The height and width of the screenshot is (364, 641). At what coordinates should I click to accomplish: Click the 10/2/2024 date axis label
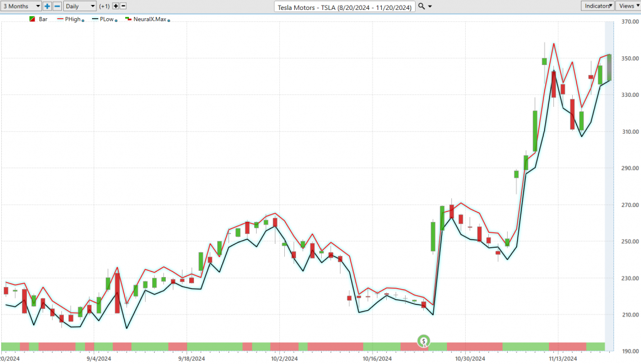284,359
